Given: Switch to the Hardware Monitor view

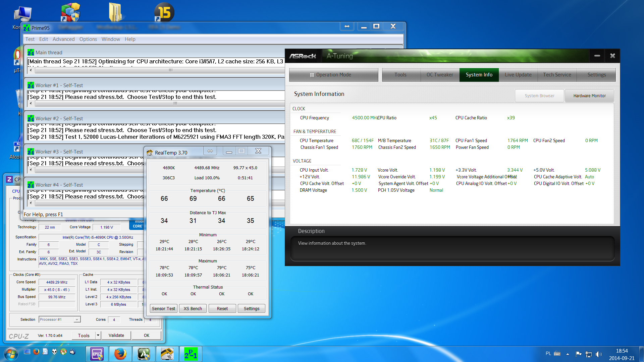Looking at the screenshot, I should [x=589, y=96].
